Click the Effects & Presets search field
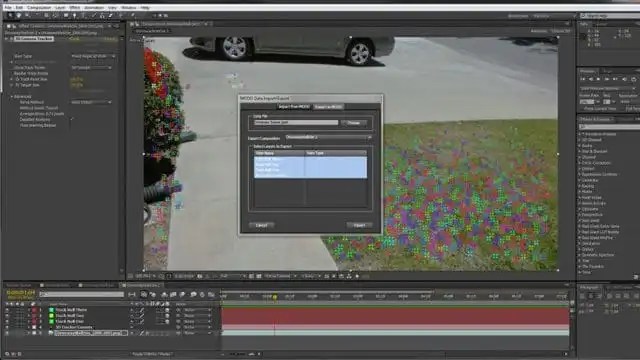The image size is (640, 360). click(609, 127)
